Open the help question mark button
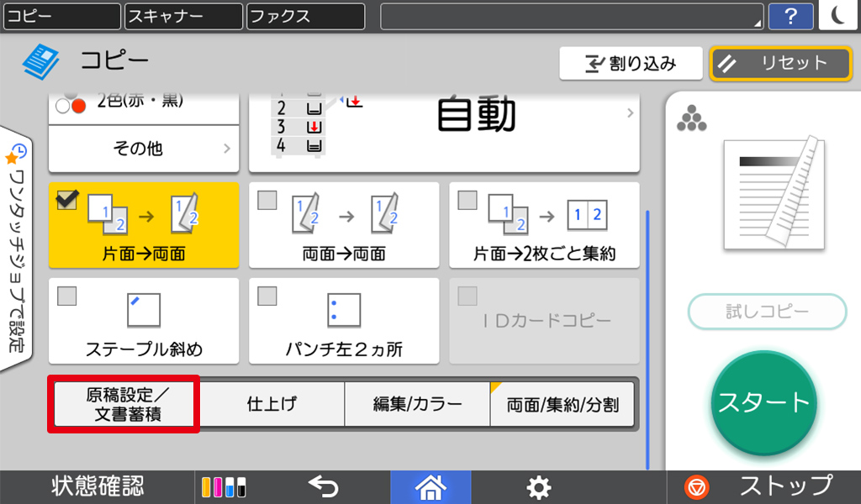The height and width of the screenshot is (504, 861). (790, 16)
